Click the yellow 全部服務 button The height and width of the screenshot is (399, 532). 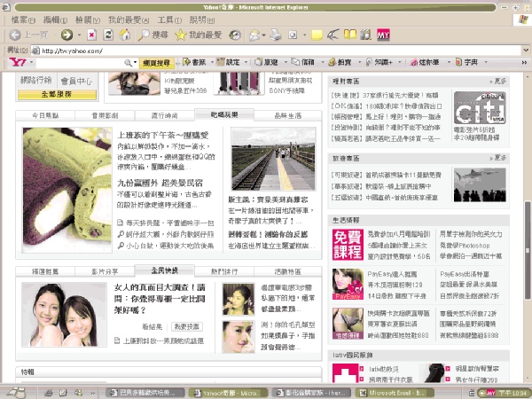[x=57, y=94]
